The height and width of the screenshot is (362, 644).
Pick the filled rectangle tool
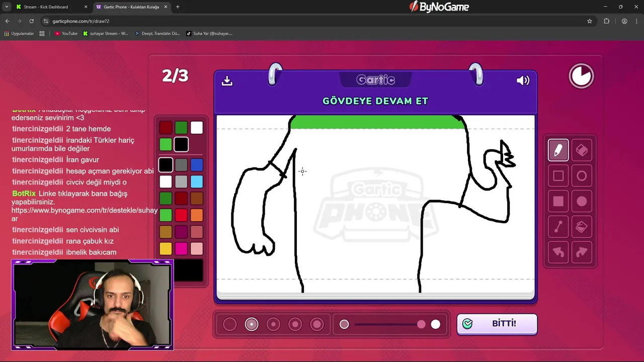pyautogui.click(x=558, y=202)
